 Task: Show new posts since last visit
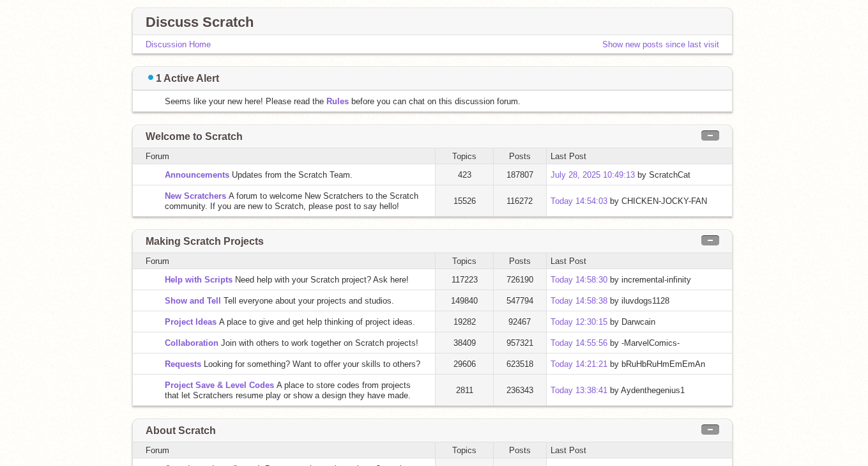coord(660,44)
